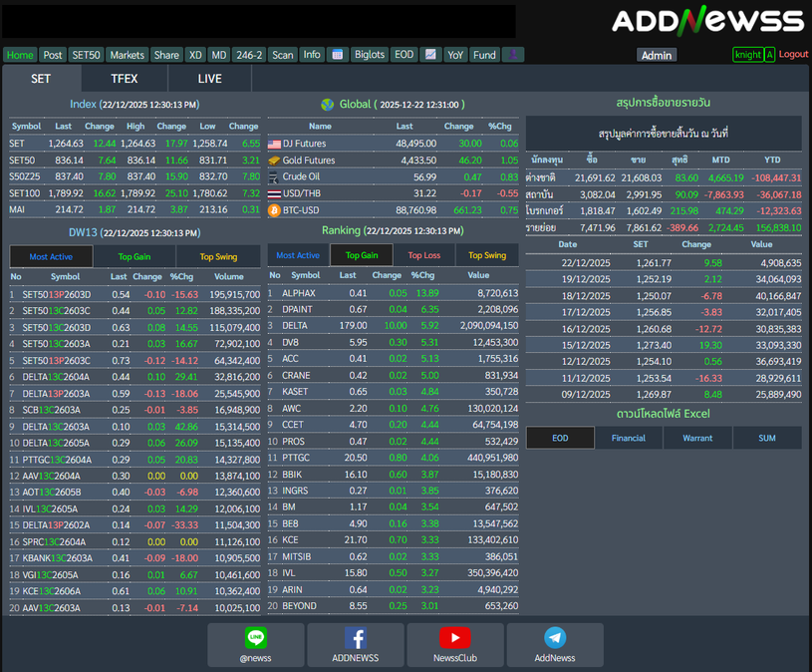Select Top Gain in the DW13 panel
Screen dimensions: 812x672
click(135, 257)
